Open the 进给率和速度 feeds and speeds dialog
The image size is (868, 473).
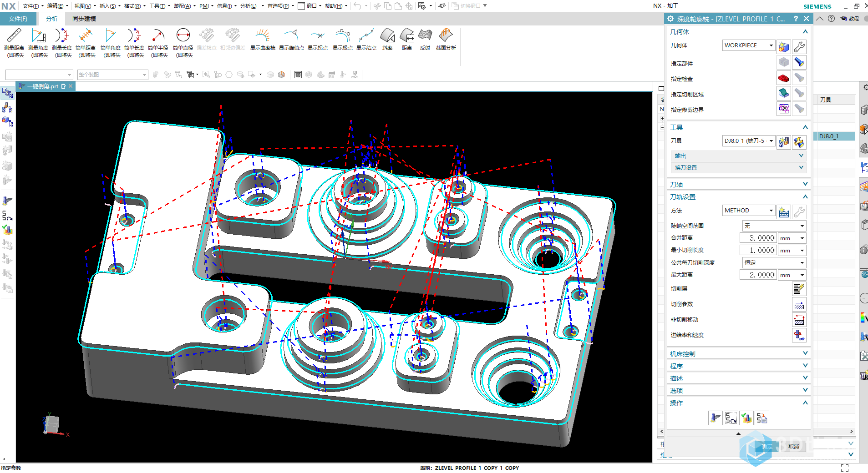pyautogui.click(x=799, y=335)
